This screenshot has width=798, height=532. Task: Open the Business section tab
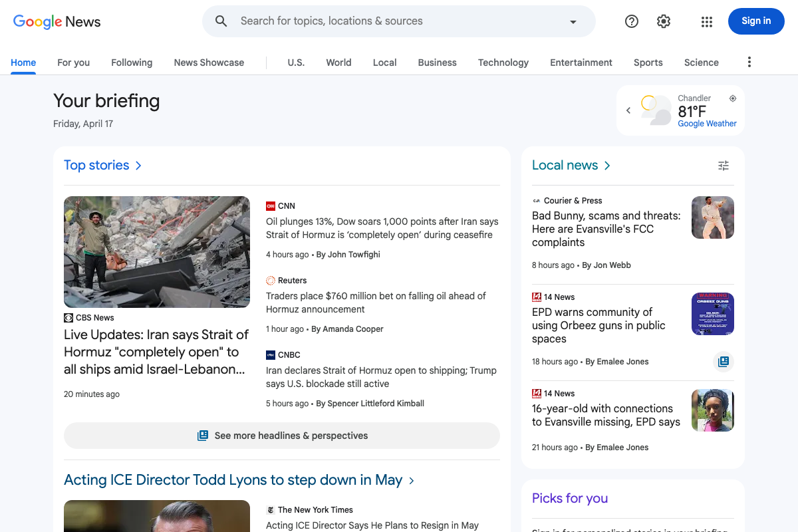pyautogui.click(x=437, y=63)
